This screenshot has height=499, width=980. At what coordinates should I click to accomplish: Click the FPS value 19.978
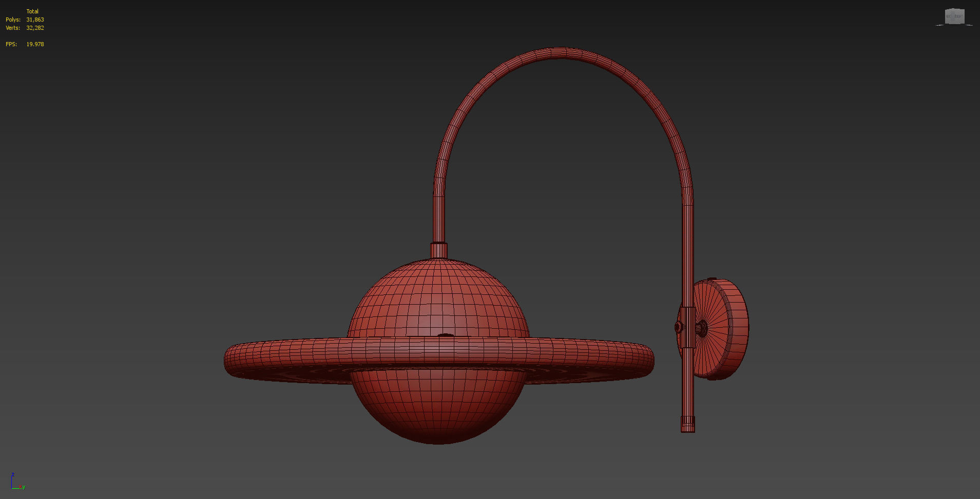click(35, 44)
